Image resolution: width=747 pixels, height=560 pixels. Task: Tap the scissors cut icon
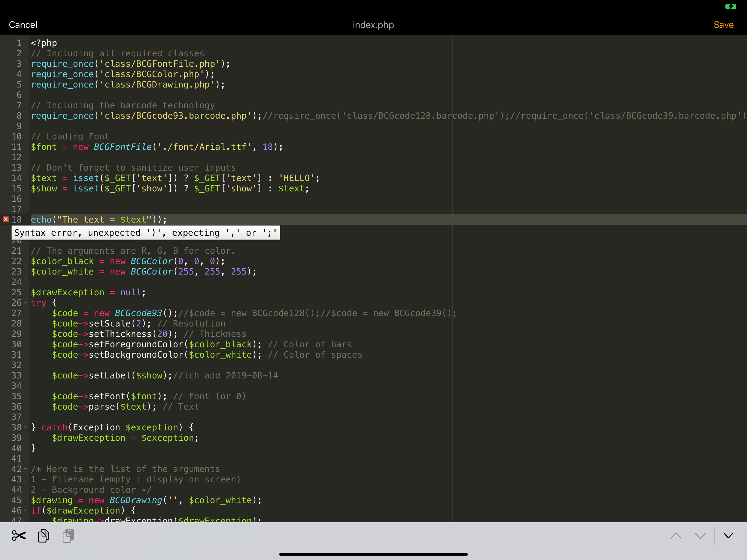click(x=19, y=535)
